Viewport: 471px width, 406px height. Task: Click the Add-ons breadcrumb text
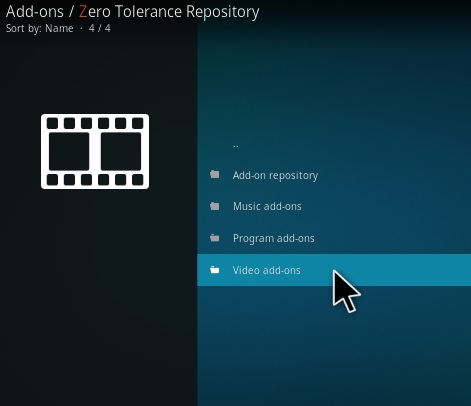tap(35, 12)
